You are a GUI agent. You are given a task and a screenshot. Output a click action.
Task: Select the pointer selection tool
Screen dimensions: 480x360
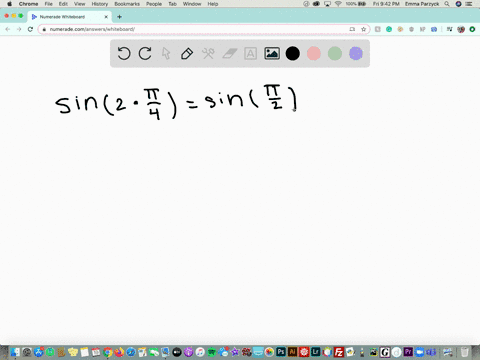[166, 53]
